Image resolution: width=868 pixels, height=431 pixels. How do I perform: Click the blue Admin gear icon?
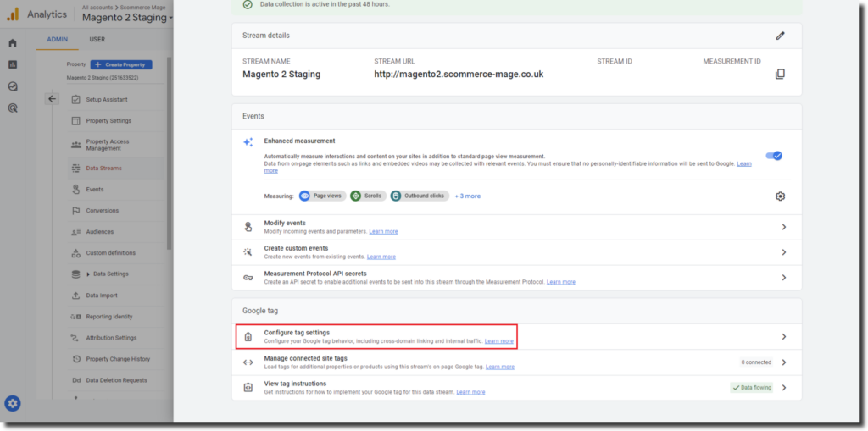[x=13, y=403]
